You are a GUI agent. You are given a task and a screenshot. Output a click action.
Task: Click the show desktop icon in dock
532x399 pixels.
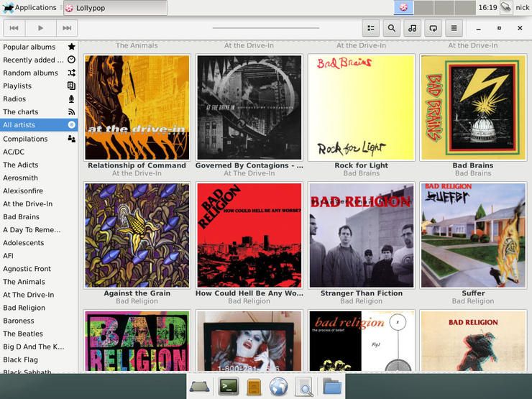tap(200, 387)
